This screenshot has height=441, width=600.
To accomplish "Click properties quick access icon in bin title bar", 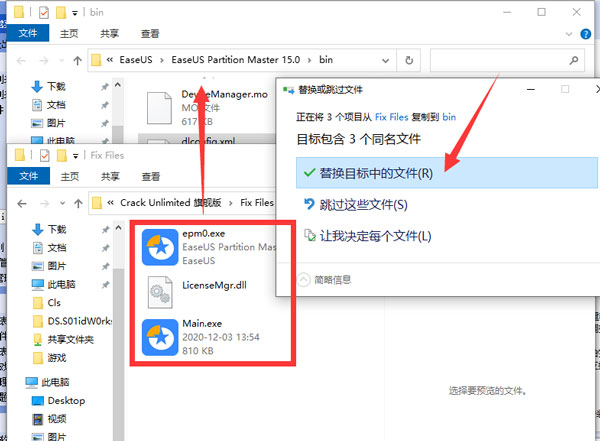I will point(44,13).
